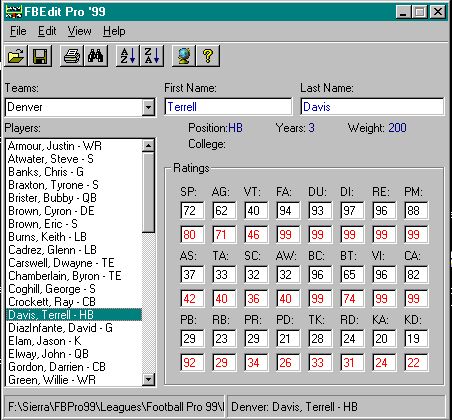452x420 pixels.
Task: Click the SP rating field showing 72
Action: 192,210
